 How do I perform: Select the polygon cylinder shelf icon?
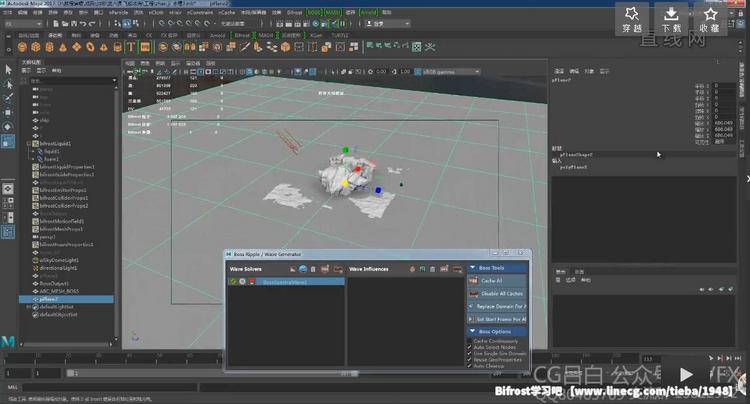[49, 47]
